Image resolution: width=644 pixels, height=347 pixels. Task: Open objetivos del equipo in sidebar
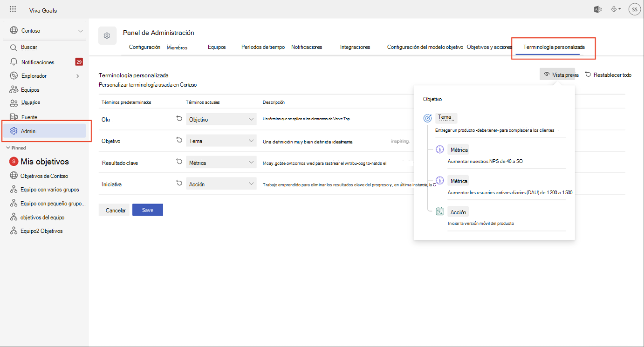coord(42,218)
